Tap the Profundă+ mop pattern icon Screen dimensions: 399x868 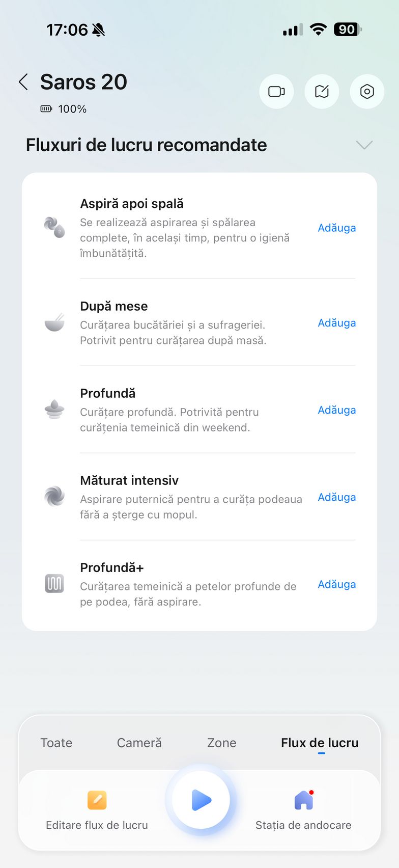pyautogui.click(x=54, y=584)
